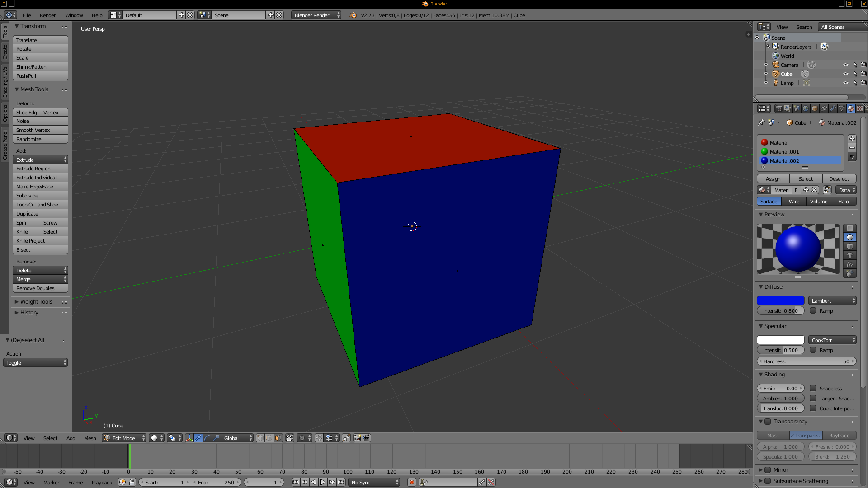The height and width of the screenshot is (488, 868).
Task: Open the Render properties tab (camera icon)
Action: pos(778,108)
